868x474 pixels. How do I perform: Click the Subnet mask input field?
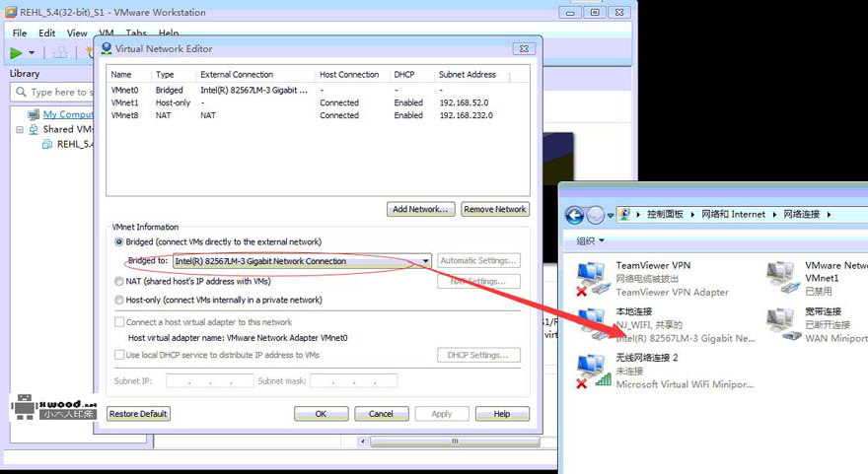point(354,380)
